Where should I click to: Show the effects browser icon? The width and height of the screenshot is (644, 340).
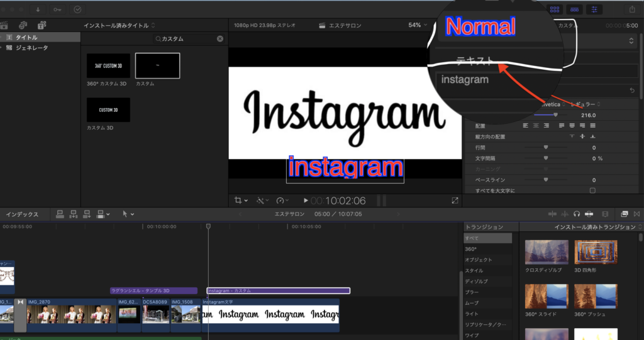click(625, 214)
